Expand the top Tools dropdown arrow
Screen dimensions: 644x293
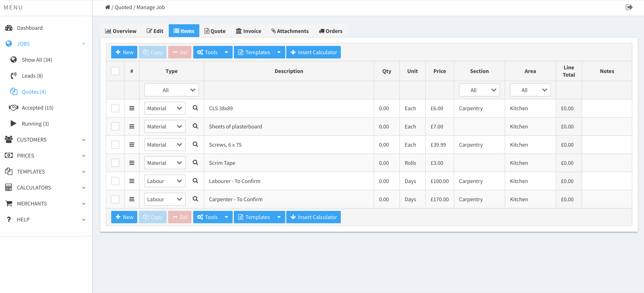(x=227, y=52)
